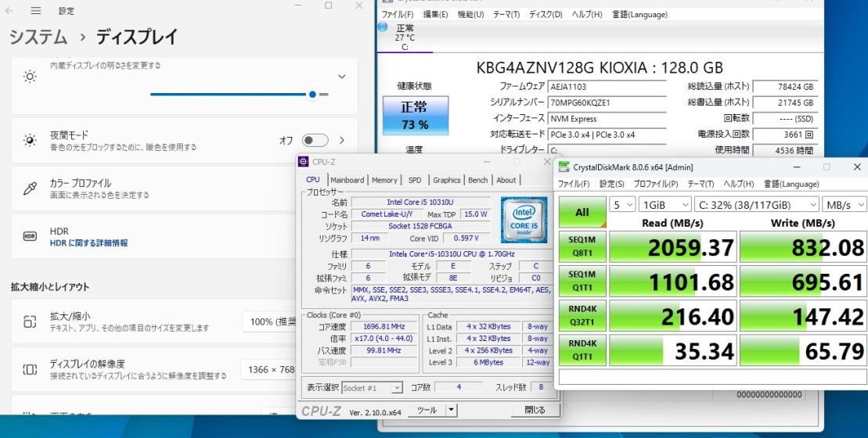Viewport: 868px width, 438px height.
Task: Click the green All benchmark button
Action: tap(582, 212)
